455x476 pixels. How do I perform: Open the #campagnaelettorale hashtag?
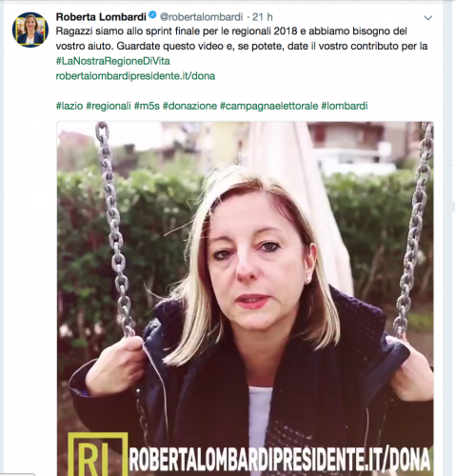[x=269, y=106]
